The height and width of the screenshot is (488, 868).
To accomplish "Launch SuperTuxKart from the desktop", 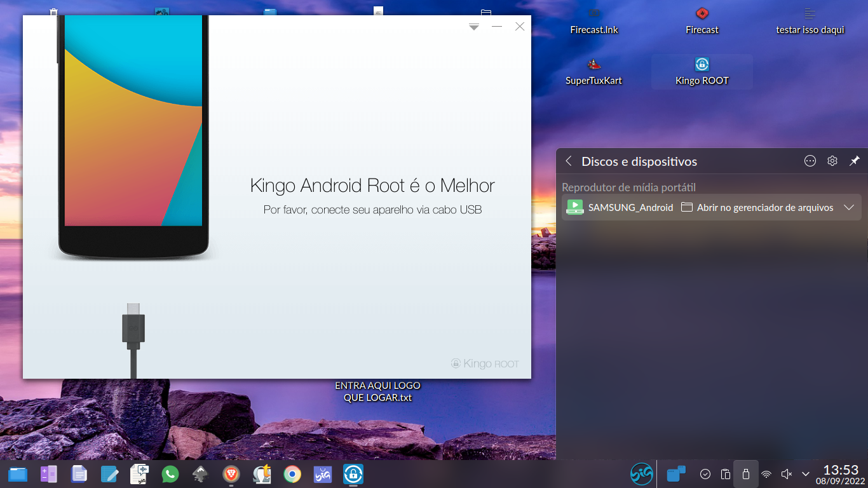I will coord(594,72).
